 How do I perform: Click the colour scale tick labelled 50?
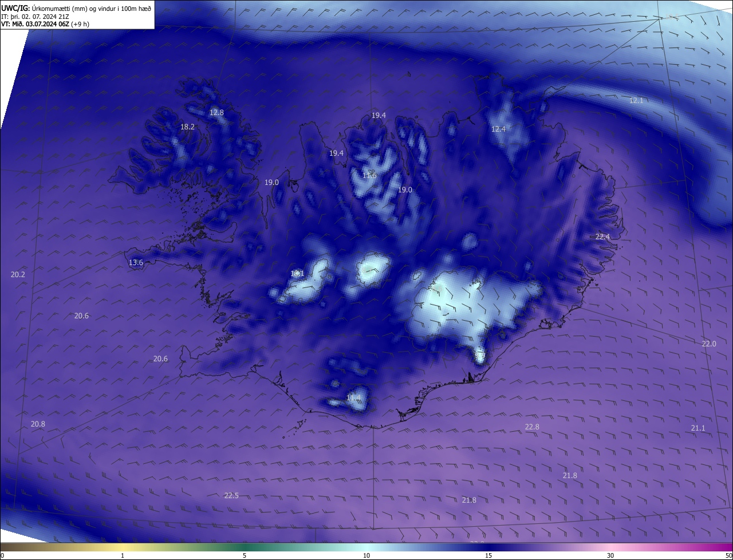(x=728, y=555)
